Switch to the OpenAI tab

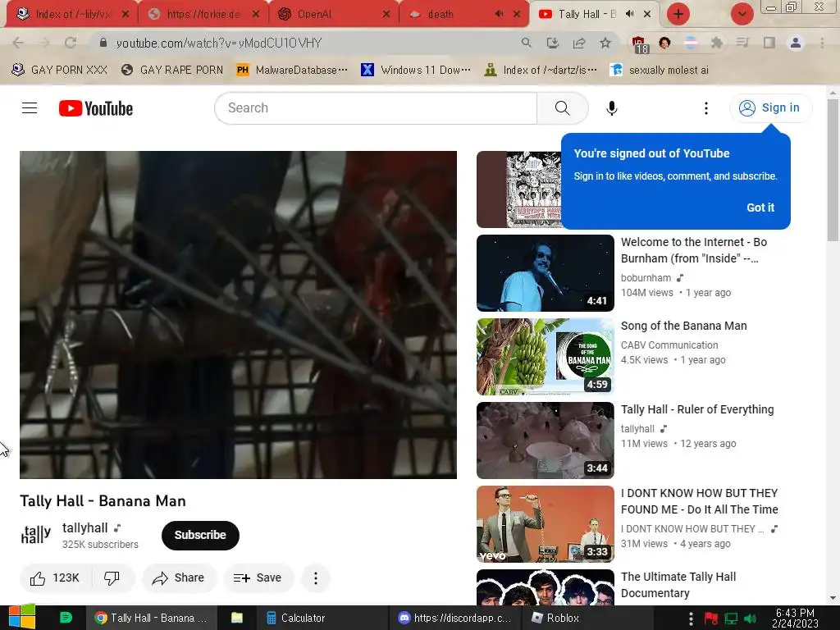click(x=333, y=14)
